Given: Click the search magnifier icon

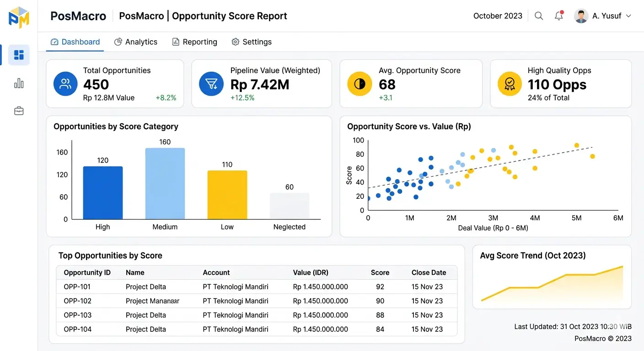Looking at the screenshot, I should pos(539,16).
